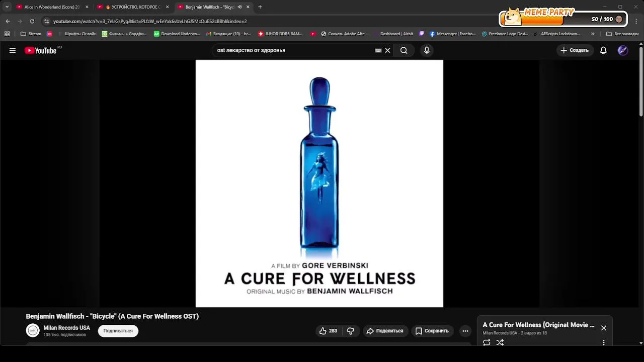Open the apps grid in bookmarks bar
The image size is (644, 362).
[7, 34]
